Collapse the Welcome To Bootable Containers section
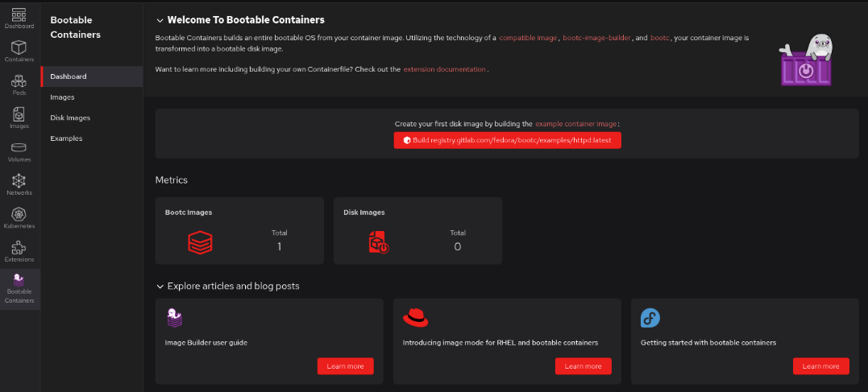Screen dimensions: 868x392 (x=160, y=20)
